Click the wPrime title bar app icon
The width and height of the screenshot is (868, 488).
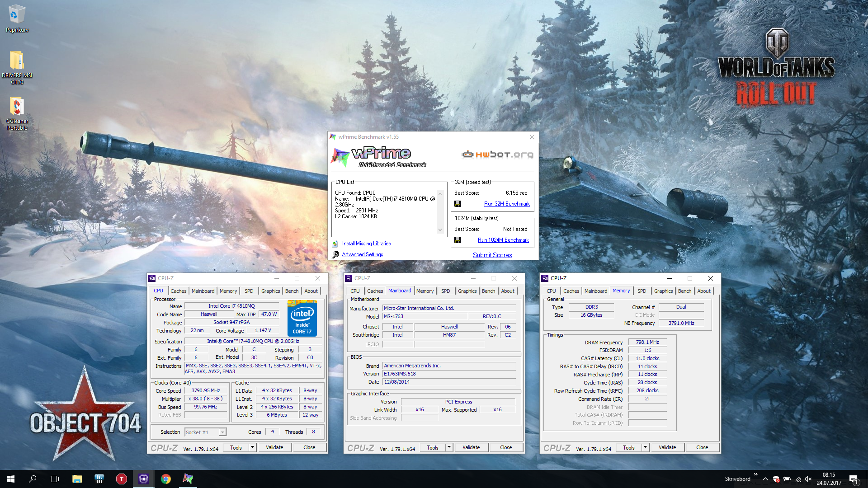(333, 137)
